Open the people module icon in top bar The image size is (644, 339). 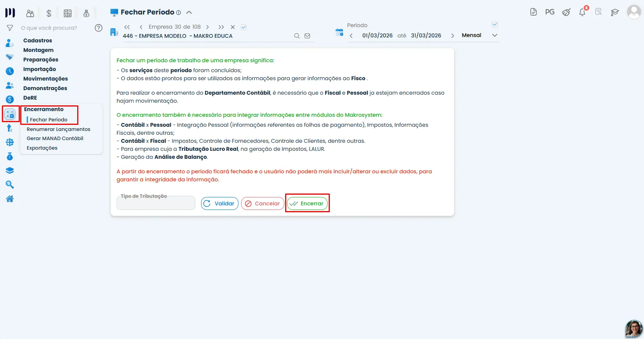[x=30, y=13]
